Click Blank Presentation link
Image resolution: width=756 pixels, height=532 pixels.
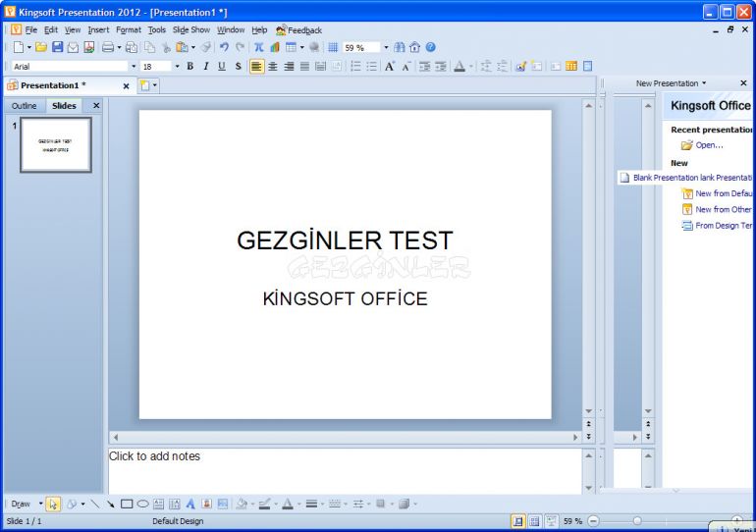pos(667,178)
